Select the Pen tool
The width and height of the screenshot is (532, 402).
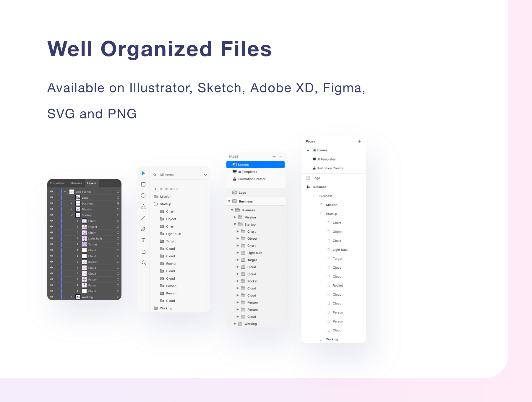pyautogui.click(x=143, y=229)
